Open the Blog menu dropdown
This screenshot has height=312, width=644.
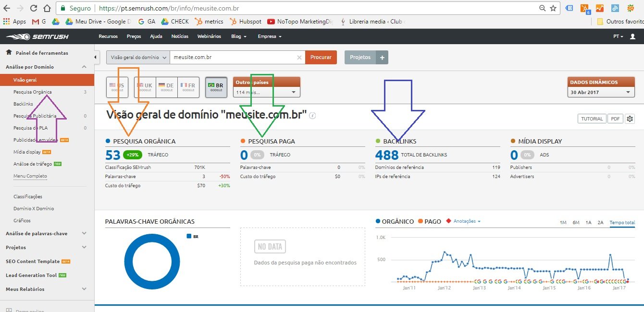point(239,36)
